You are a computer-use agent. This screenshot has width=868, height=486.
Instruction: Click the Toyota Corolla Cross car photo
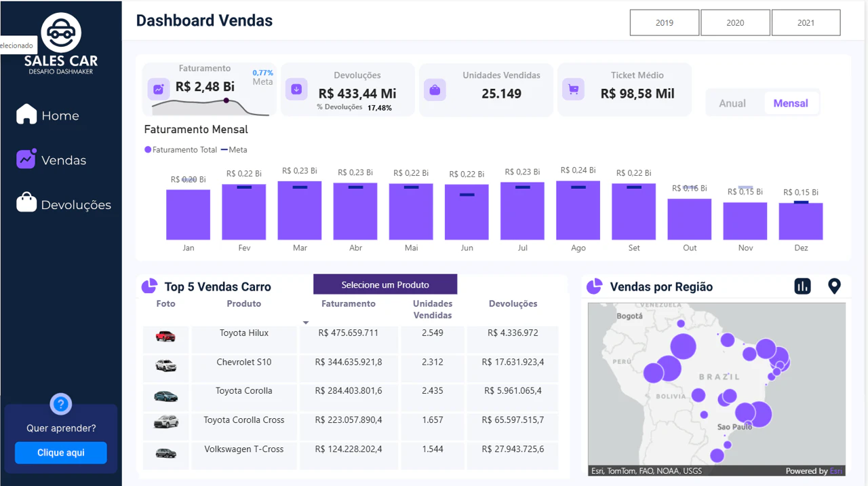click(165, 422)
